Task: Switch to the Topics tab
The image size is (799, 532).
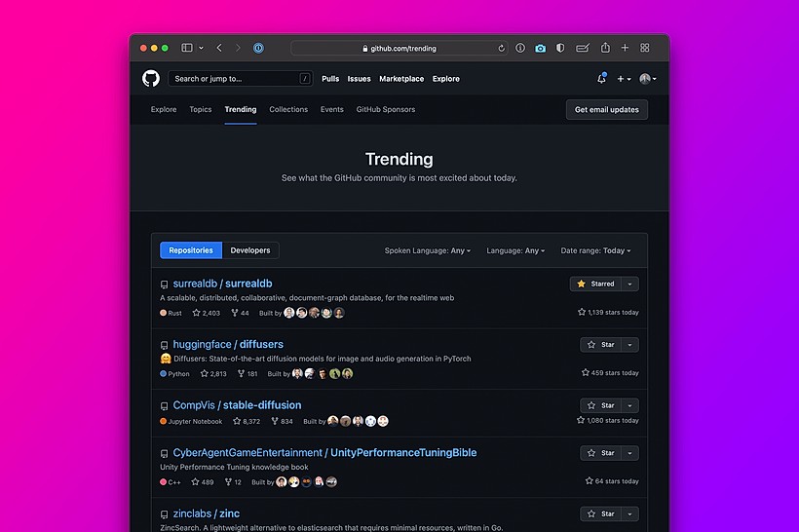Action: coord(201,109)
